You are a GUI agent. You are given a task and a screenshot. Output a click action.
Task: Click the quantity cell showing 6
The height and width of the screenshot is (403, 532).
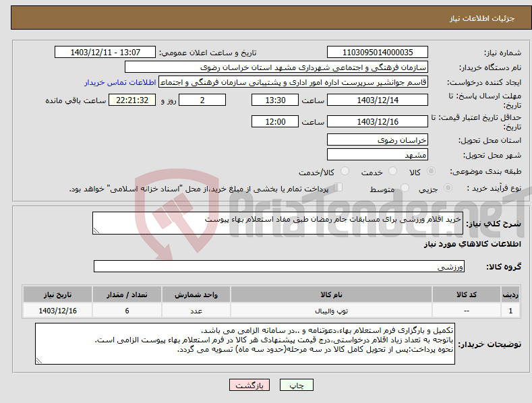(127, 311)
